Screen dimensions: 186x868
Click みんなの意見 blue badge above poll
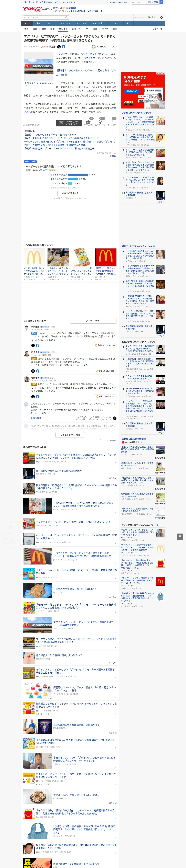point(31,162)
